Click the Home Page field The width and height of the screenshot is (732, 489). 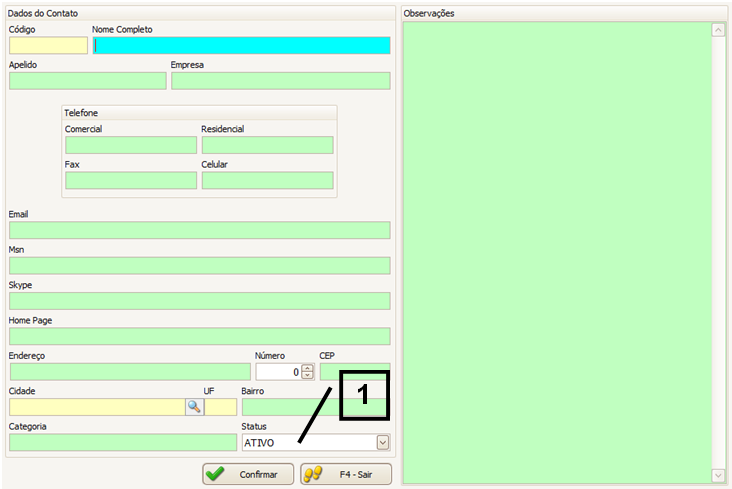pos(199,336)
